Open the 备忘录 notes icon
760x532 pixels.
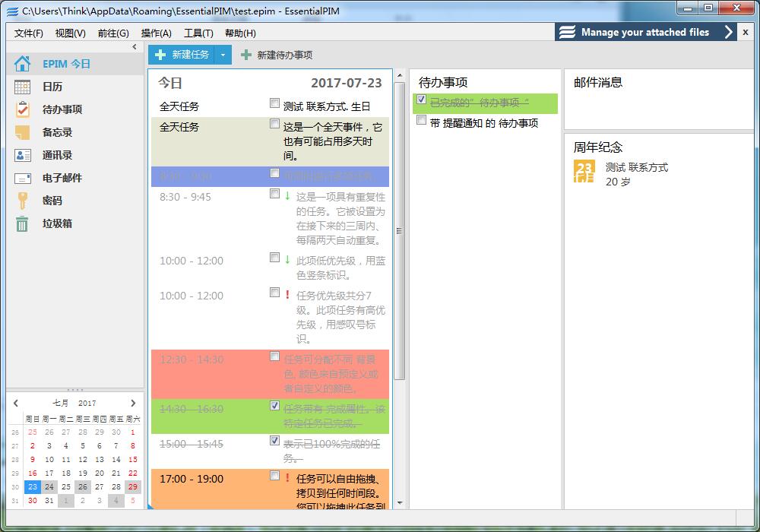tap(22, 132)
